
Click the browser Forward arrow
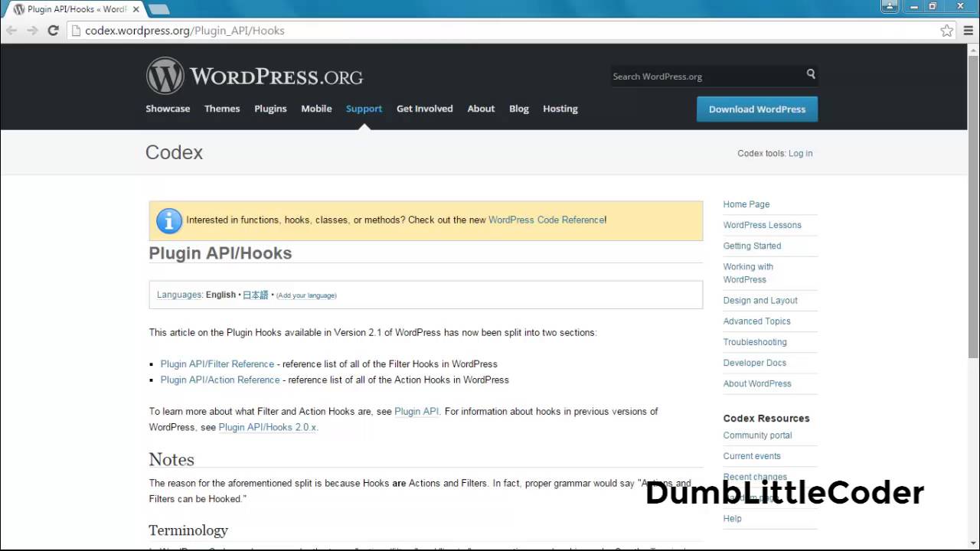tap(32, 31)
